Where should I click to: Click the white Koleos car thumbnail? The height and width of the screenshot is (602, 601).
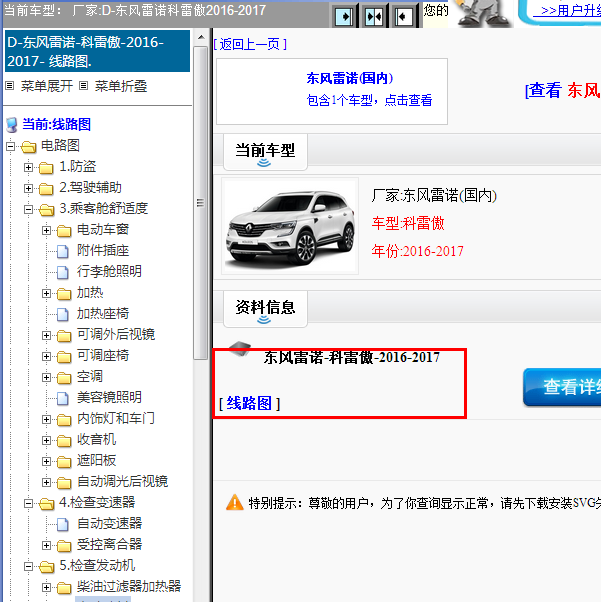(x=290, y=226)
